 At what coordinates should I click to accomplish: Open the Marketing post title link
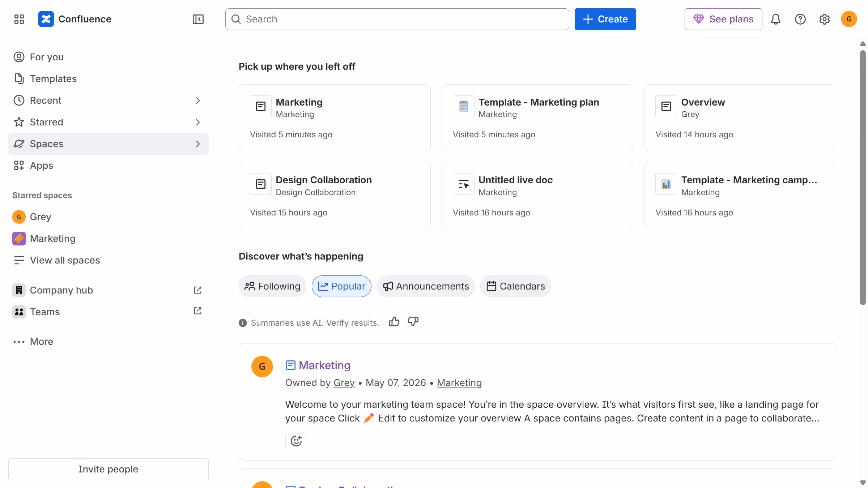(x=324, y=365)
